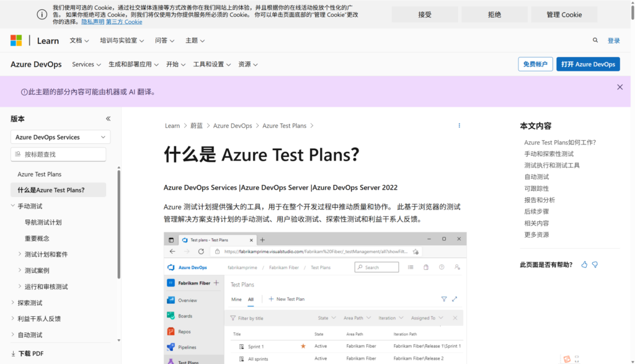Reject cookies with 拒绝 button
This screenshot has height=364, width=635.
[x=494, y=15]
